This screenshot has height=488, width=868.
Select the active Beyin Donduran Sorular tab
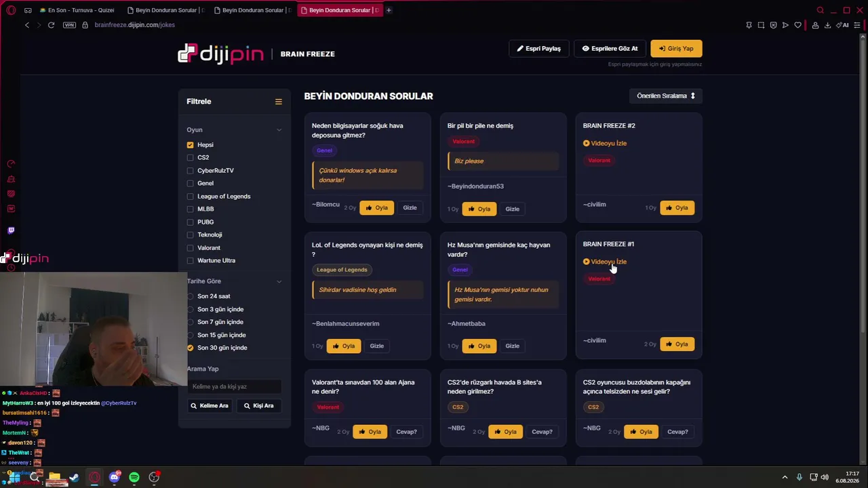click(339, 10)
